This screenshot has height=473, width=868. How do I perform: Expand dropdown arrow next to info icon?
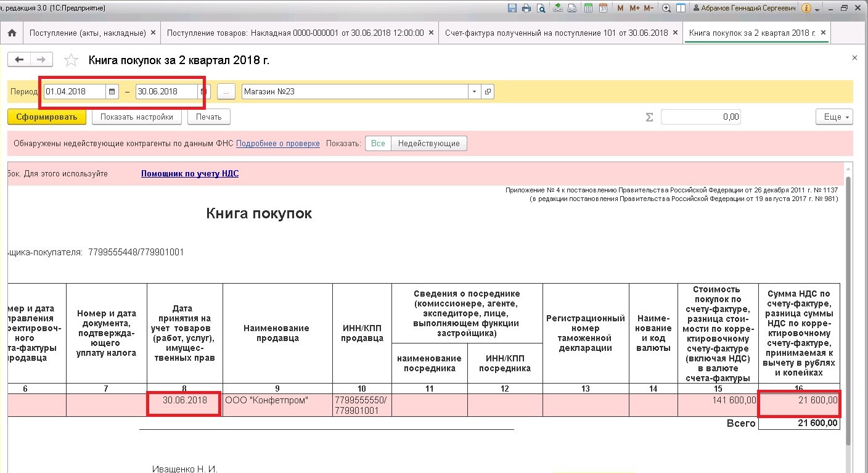coord(817,10)
